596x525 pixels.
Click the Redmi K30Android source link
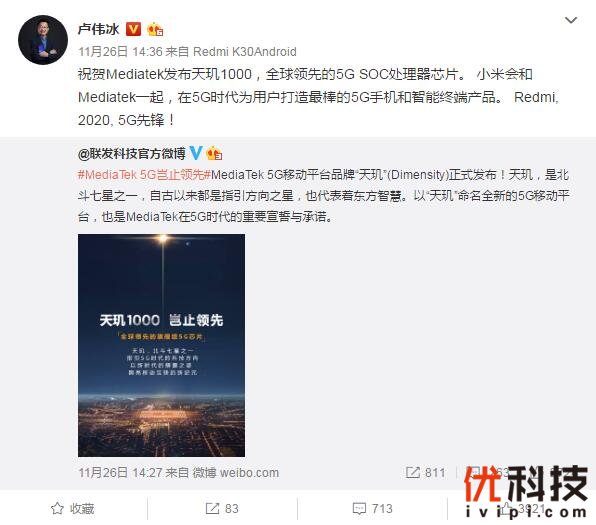pyautogui.click(x=245, y=51)
